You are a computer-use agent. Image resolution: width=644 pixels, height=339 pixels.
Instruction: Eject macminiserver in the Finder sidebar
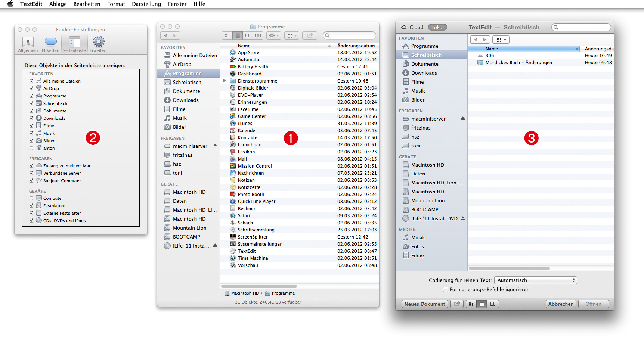click(215, 146)
